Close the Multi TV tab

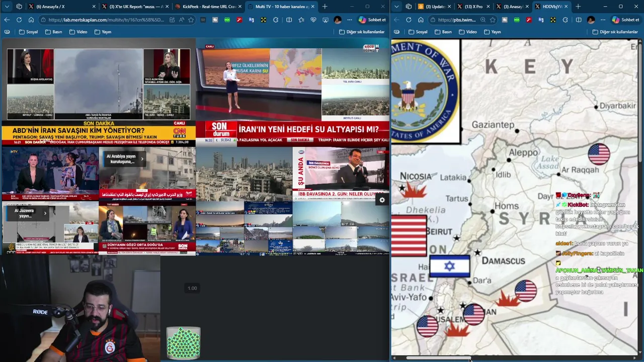pyautogui.click(x=312, y=7)
